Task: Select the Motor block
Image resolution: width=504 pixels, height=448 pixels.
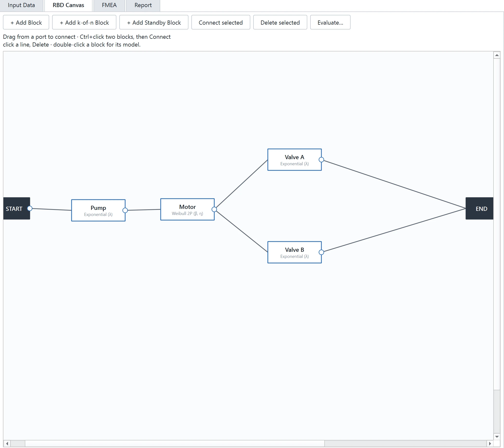Action: click(187, 209)
